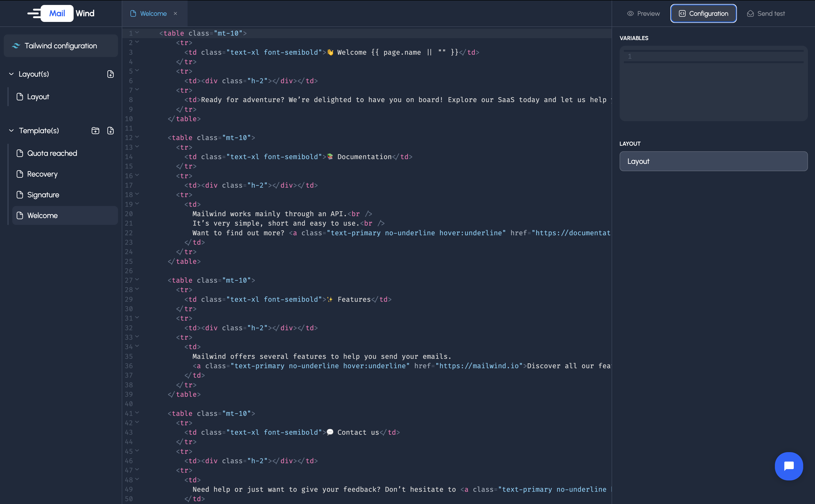Viewport: 815px width, 504px height.
Task: Click the Welcome tab file icon
Action: (x=133, y=14)
